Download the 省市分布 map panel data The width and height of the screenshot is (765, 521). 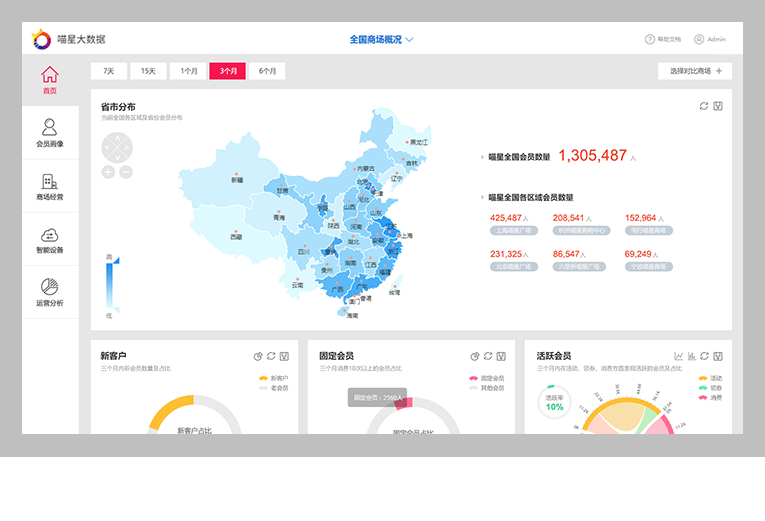718,106
